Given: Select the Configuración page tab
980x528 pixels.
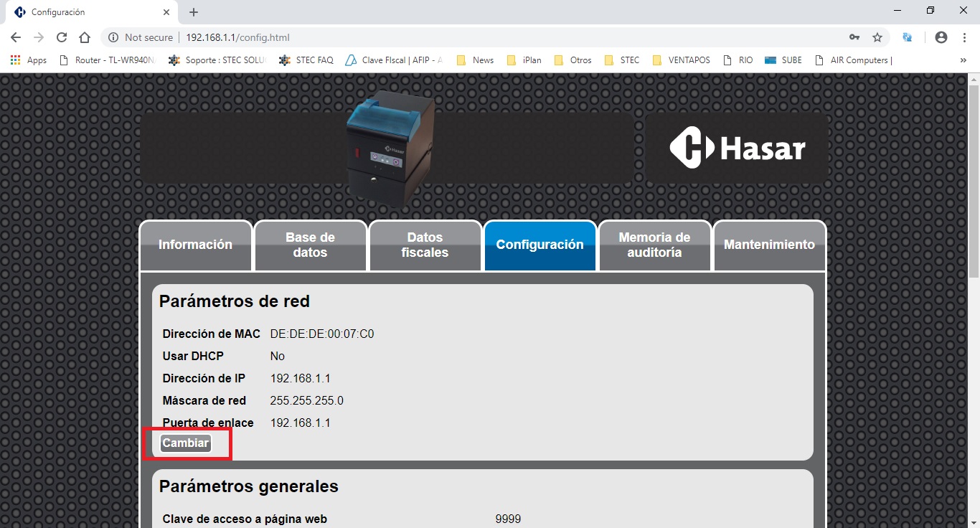Looking at the screenshot, I should tap(540, 245).
